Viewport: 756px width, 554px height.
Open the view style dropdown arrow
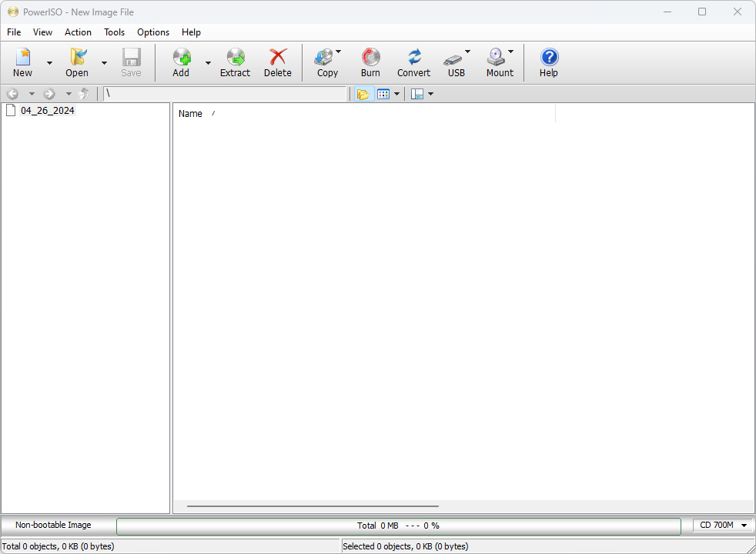(x=396, y=94)
